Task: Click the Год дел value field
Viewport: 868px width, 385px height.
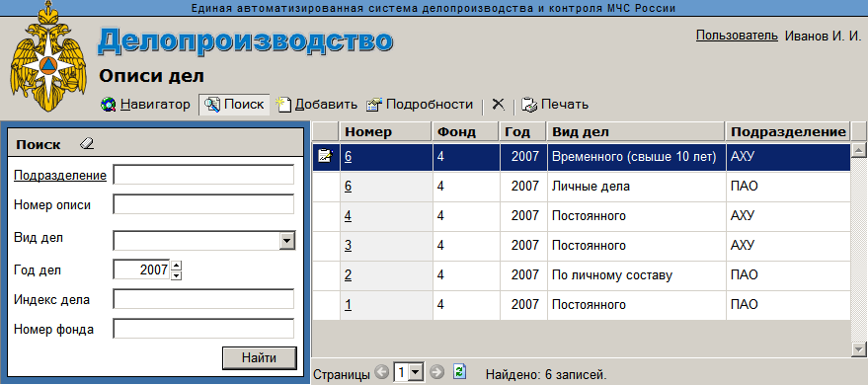Action: [142, 269]
